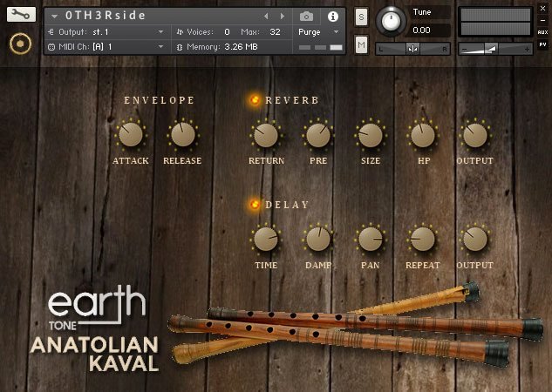Image resolution: width=552 pixels, height=392 pixels.
Task: Click the wrench edit-instrument icon
Action: (20, 15)
